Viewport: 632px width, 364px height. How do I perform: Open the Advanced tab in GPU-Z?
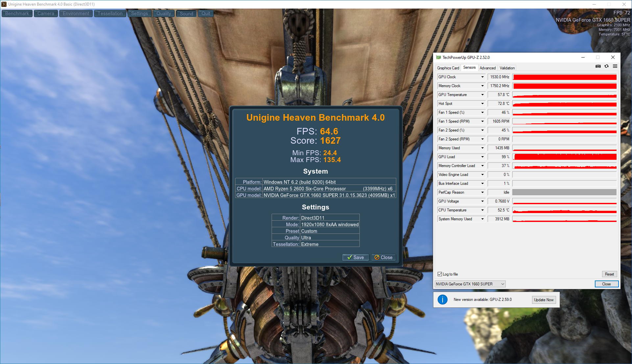click(487, 68)
